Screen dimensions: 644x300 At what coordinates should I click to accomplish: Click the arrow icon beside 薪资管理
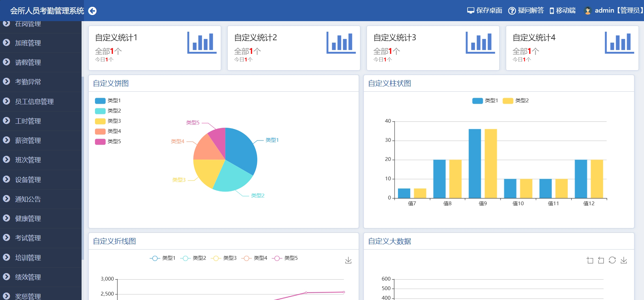tap(6, 140)
